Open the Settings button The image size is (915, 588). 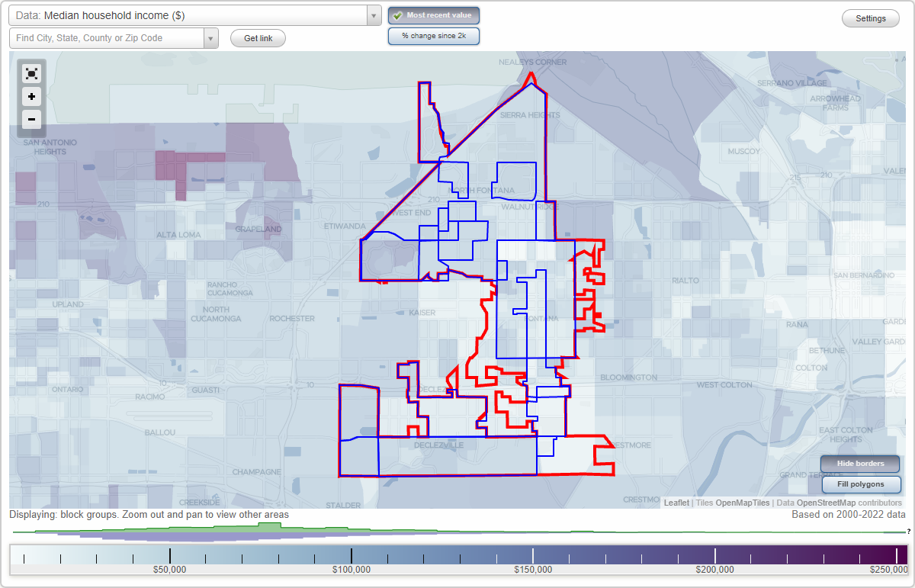870,19
